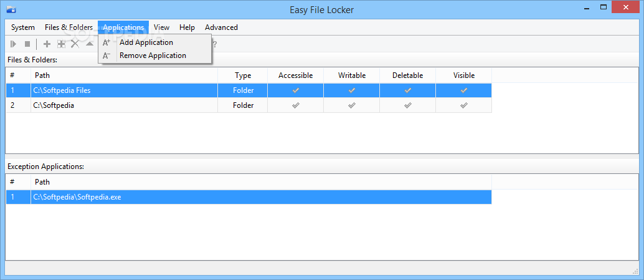Click the Visible column header
This screenshot has height=280, width=644.
click(x=464, y=75)
